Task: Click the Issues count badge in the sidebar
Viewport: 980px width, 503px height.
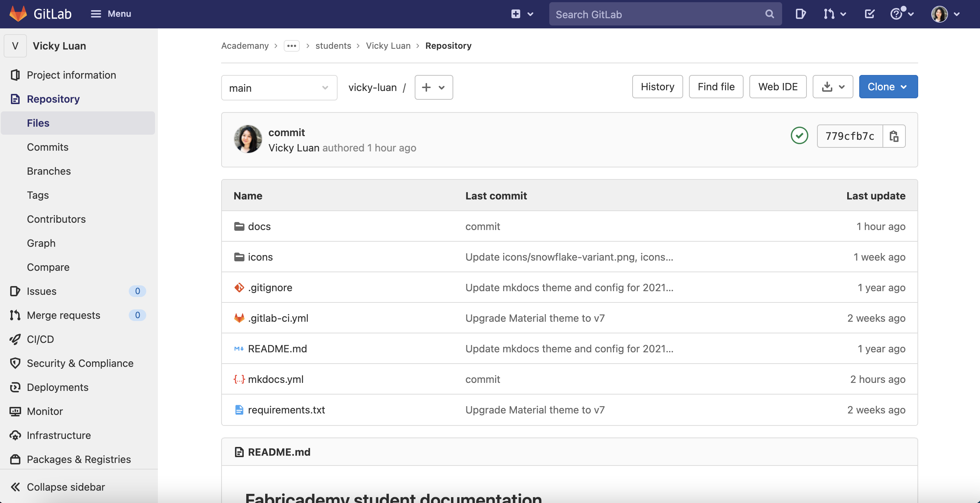Action: pyautogui.click(x=138, y=291)
